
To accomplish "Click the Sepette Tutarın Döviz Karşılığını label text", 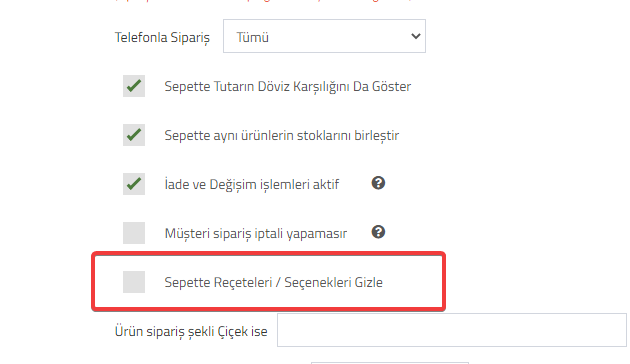I will [x=257, y=86].
